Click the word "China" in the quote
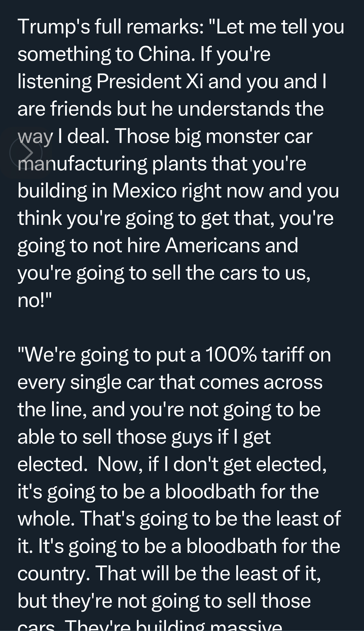 pos(164,54)
